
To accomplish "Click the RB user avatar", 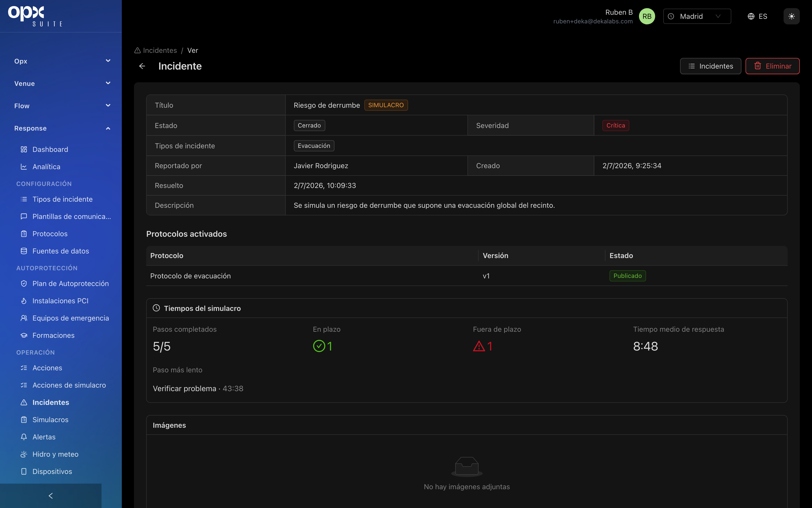I will pyautogui.click(x=647, y=17).
